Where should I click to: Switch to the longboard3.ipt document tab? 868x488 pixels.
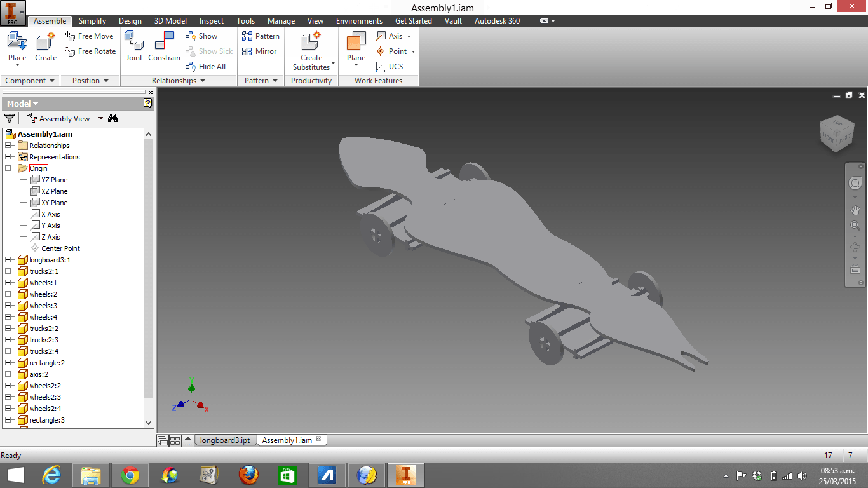coord(225,440)
